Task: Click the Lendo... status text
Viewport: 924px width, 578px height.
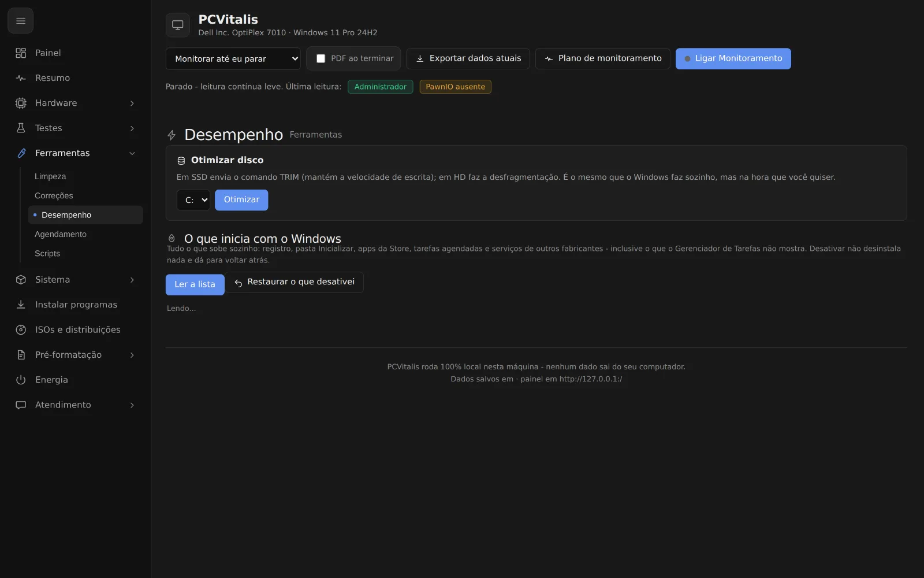Action: (181, 309)
